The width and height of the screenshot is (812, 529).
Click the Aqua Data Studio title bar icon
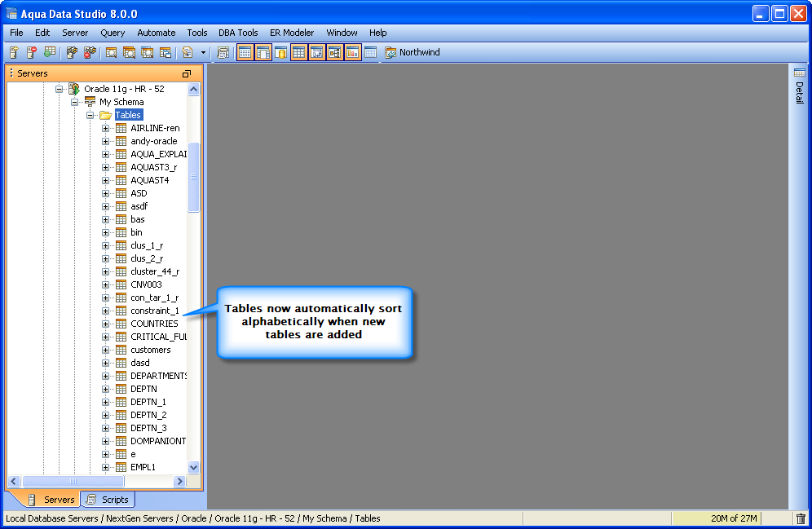(x=11, y=14)
